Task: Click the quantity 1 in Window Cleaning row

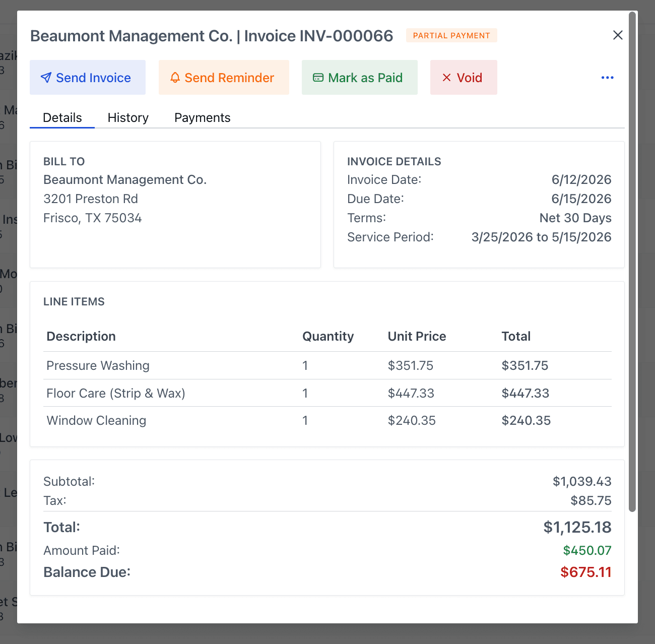Action: coord(305,420)
